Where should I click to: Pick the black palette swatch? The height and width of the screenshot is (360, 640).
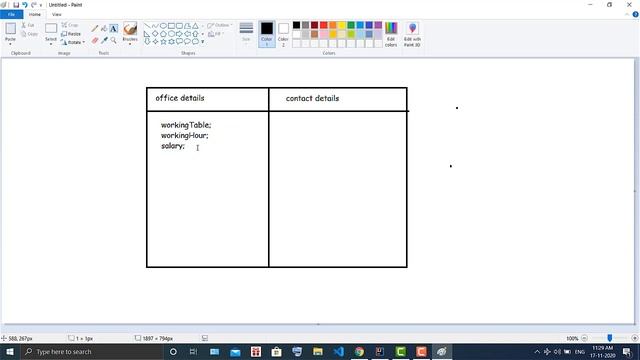tap(296, 25)
